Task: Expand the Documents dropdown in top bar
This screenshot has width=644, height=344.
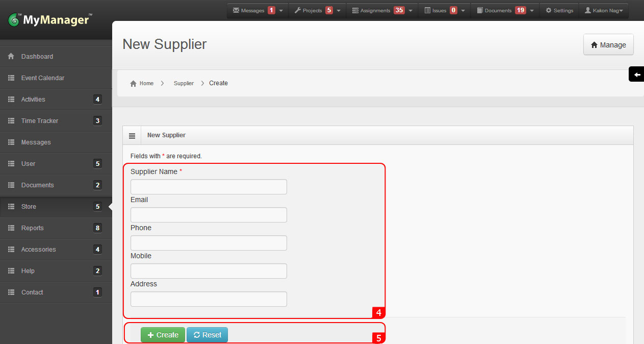Action: pyautogui.click(x=531, y=10)
